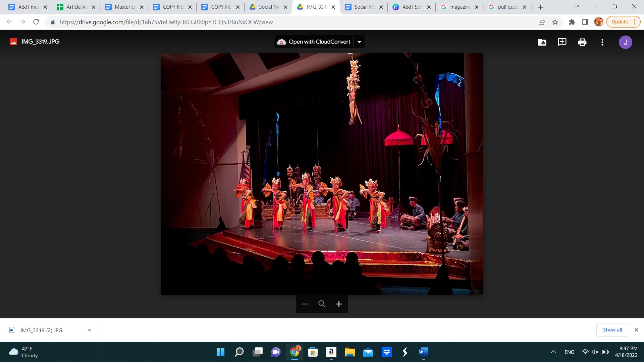Open Microsoft Word from the taskbar
644x362 pixels.
pyautogui.click(x=423, y=352)
